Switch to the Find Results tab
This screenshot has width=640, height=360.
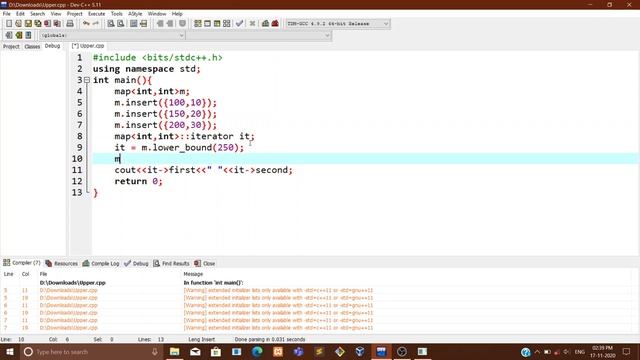tap(171, 264)
